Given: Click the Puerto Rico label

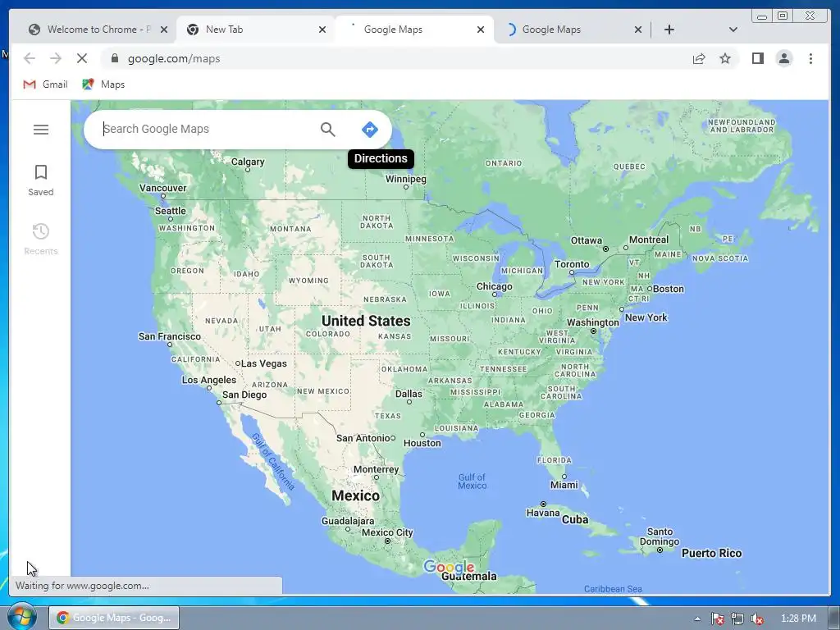Looking at the screenshot, I should point(711,554).
